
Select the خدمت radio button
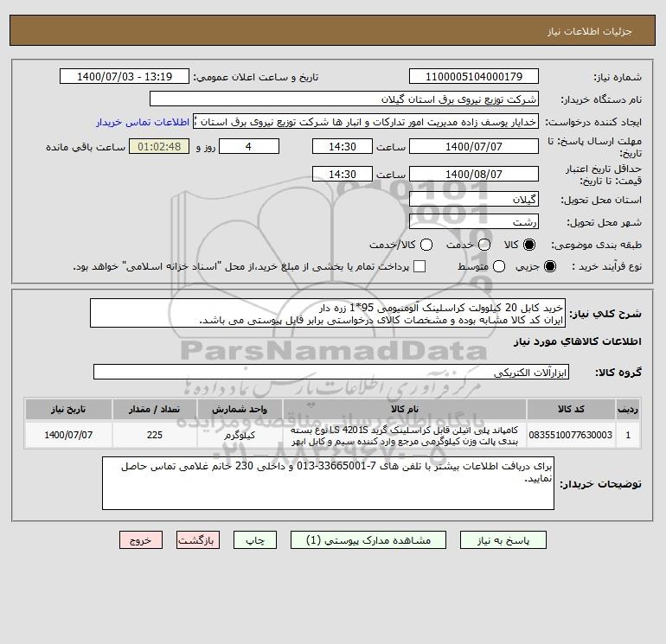(484, 245)
